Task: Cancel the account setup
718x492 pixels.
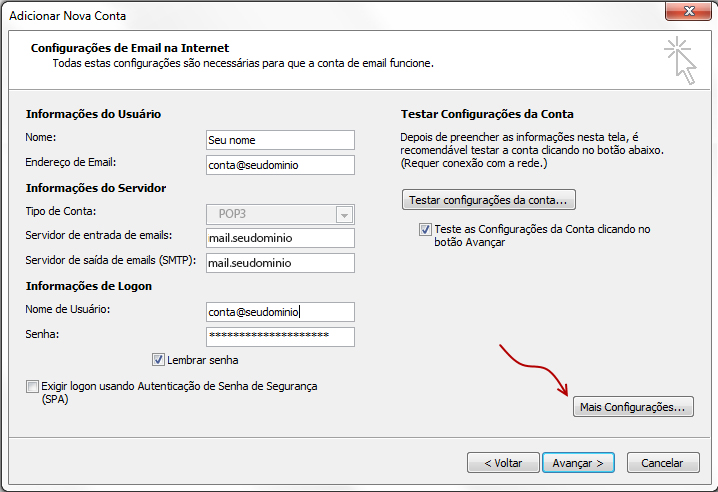Action: pyautogui.click(x=662, y=463)
